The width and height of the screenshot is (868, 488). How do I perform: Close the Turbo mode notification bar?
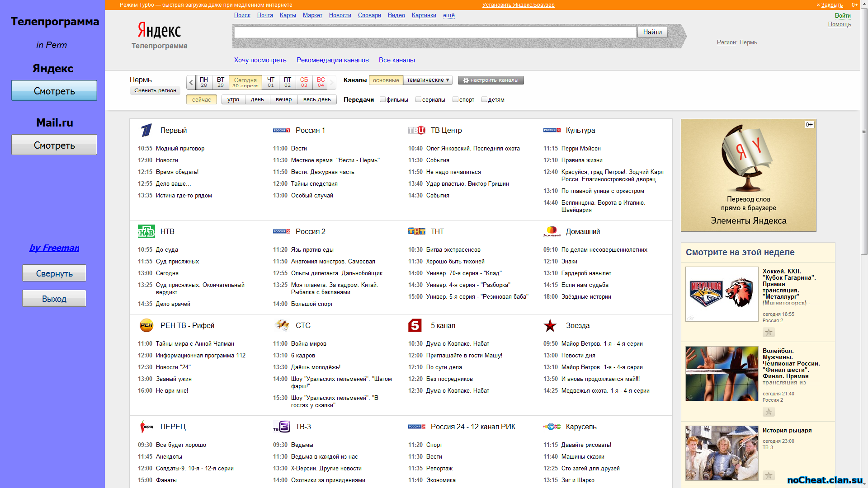click(830, 5)
